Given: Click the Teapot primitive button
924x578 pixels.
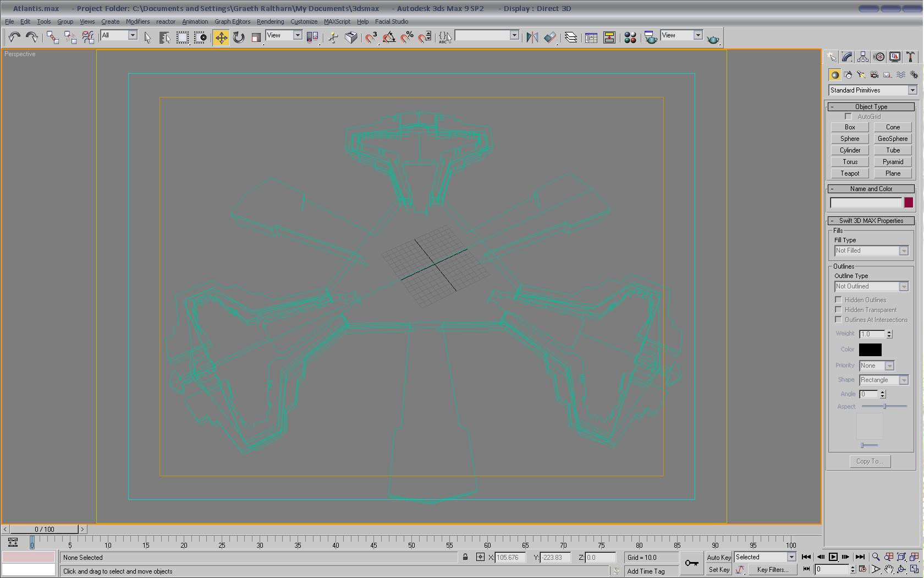Looking at the screenshot, I should click(850, 173).
